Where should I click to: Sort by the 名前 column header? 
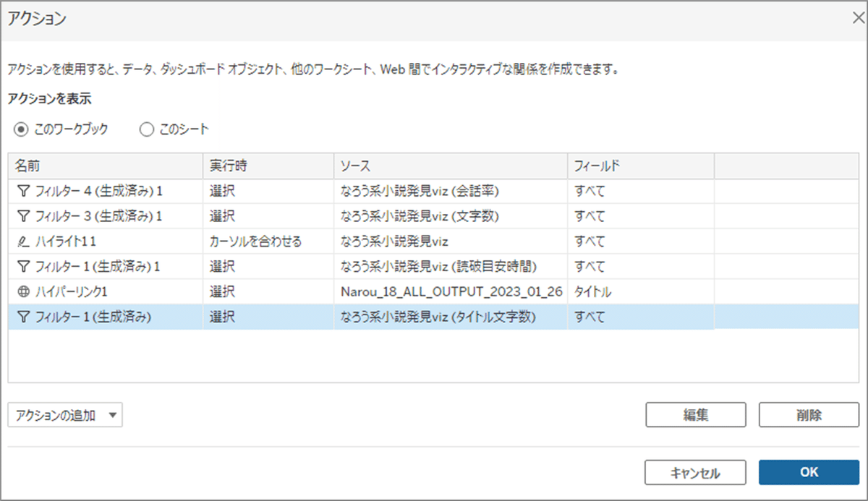pos(105,166)
